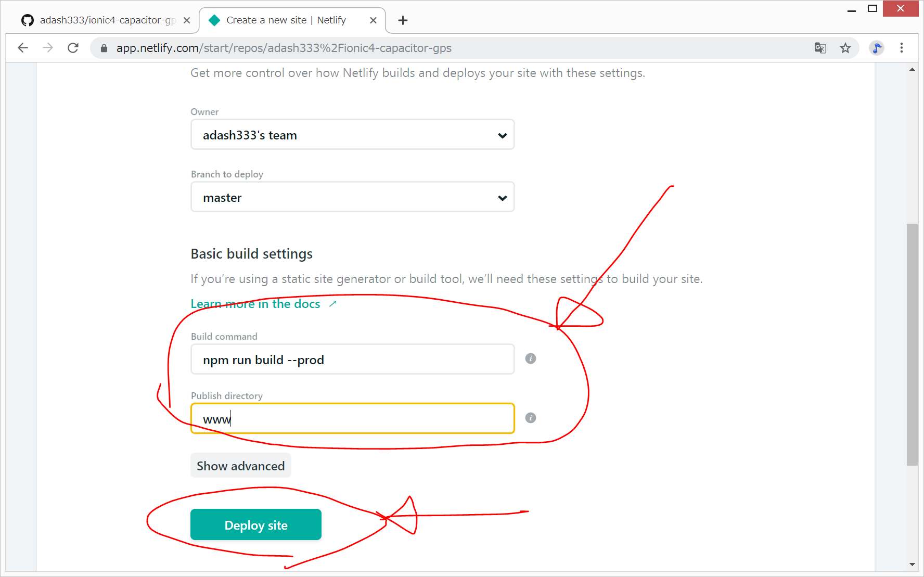Focus the Publish directory input field
This screenshot has width=924, height=577.
[352, 419]
